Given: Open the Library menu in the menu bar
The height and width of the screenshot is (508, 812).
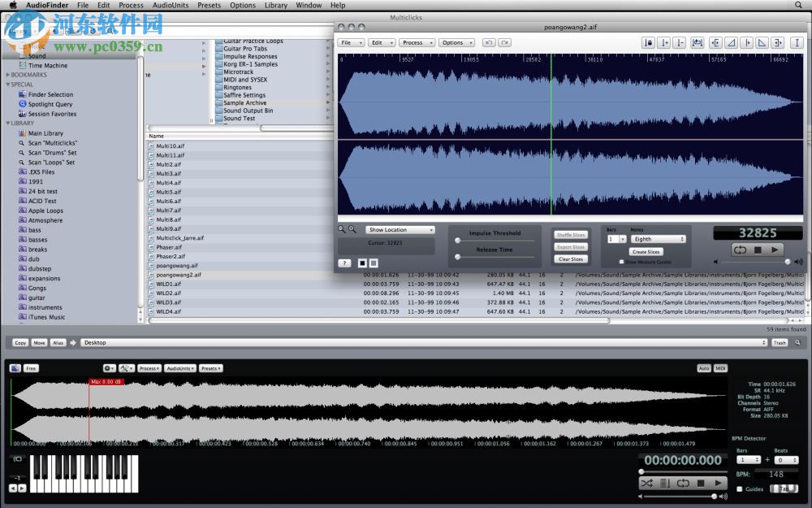Looking at the screenshot, I should click(275, 5).
